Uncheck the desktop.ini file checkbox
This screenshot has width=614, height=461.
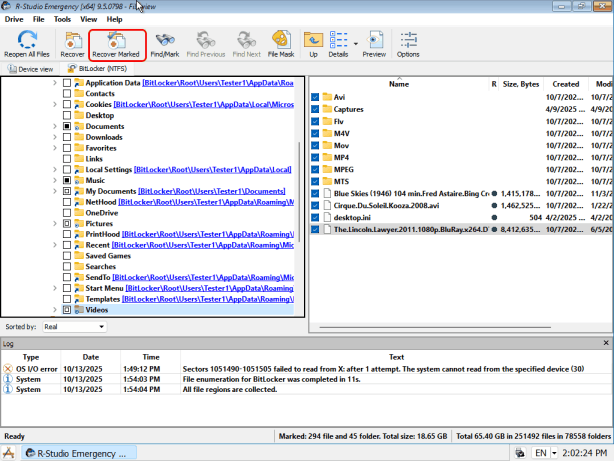coord(315,217)
